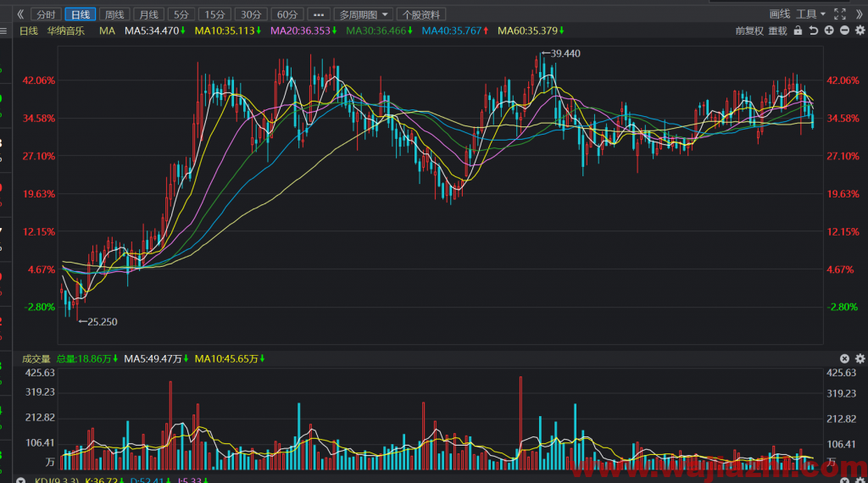Click volume axis 425.63 label on left
The image size is (868, 483).
[x=40, y=373]
